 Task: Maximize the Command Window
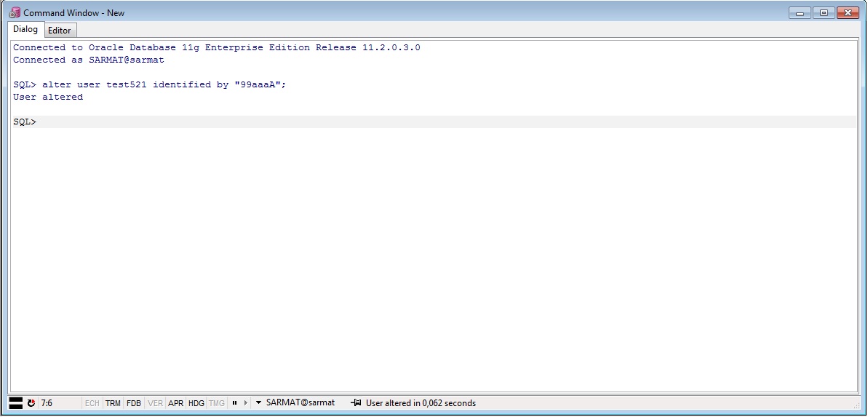[824, 13]
